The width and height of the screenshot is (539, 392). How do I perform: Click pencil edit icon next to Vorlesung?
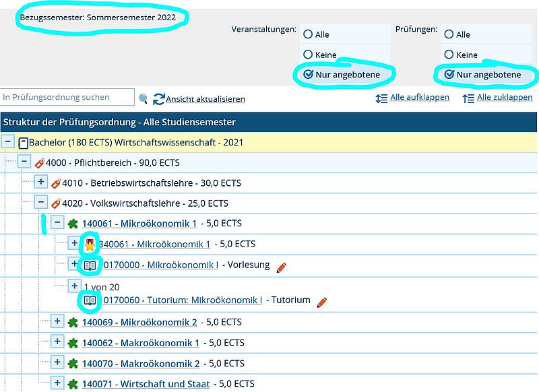point(282,267)
